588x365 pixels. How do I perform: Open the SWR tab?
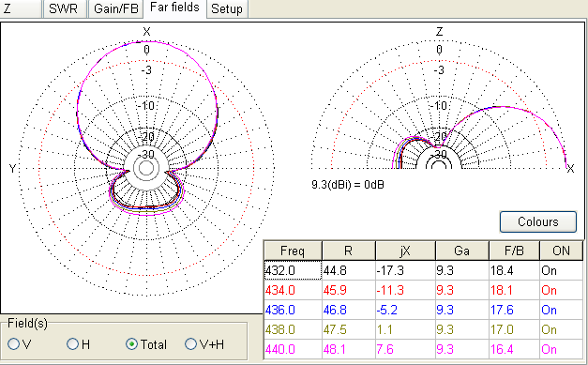click(65, 8)
